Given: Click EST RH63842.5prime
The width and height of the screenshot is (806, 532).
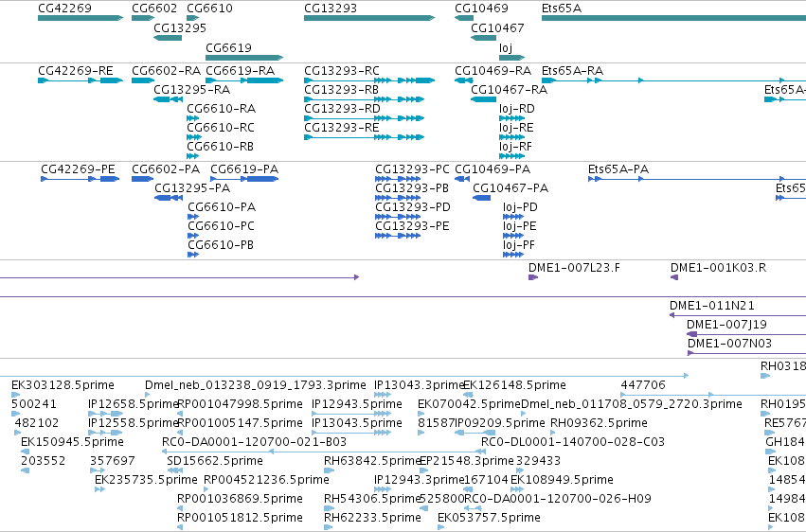Looking at the screenshot, I should (x=372, y=461).
